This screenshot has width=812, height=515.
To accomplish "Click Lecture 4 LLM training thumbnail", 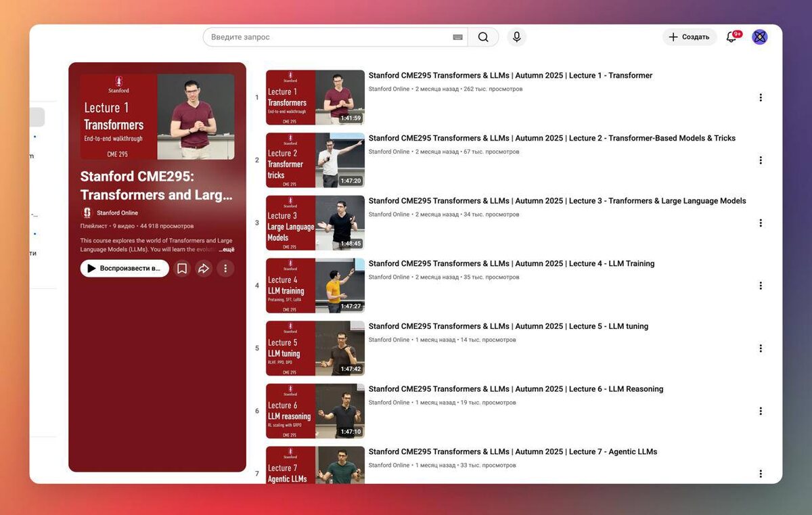I will (x=315, y=286).
